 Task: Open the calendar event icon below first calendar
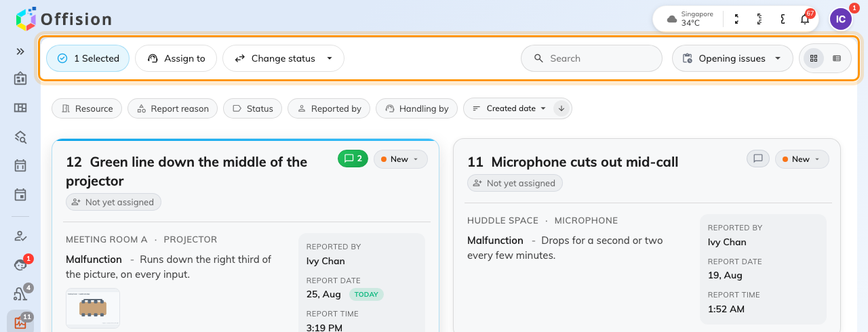click(x=20, y=195)
